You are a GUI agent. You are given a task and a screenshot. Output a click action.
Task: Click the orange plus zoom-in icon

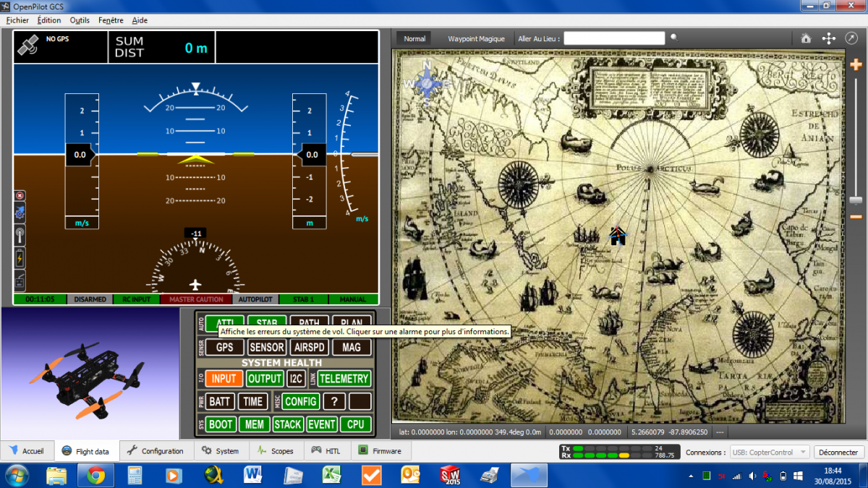point(856,65)
